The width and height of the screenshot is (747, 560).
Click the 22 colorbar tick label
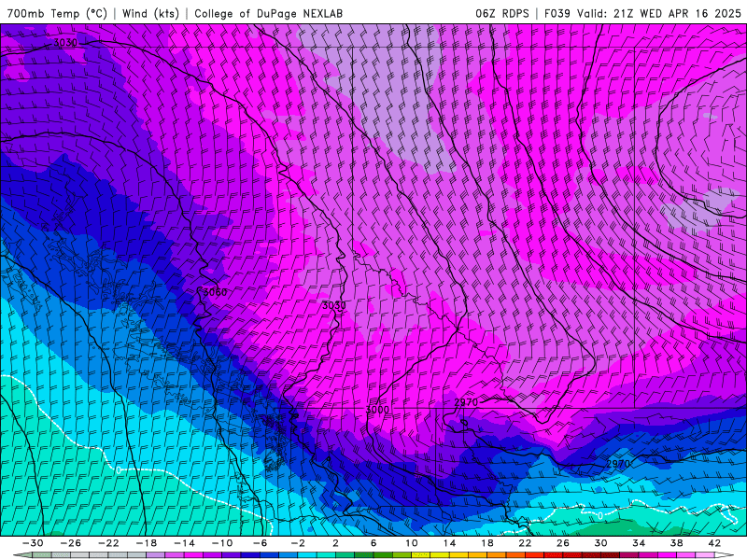pos(525,543)
